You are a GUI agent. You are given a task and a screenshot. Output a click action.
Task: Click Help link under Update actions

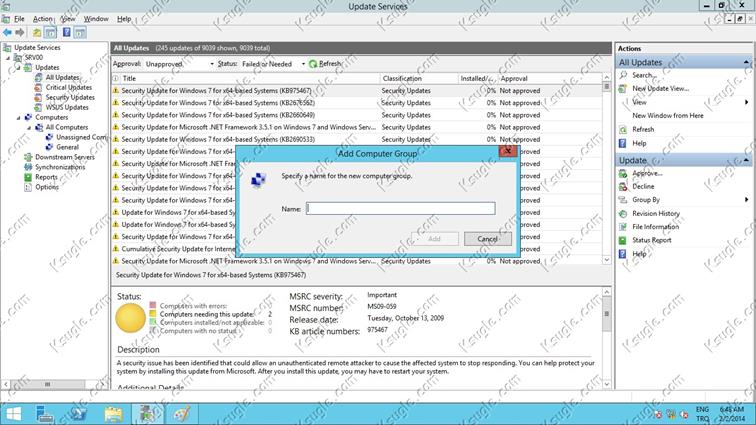639,254
